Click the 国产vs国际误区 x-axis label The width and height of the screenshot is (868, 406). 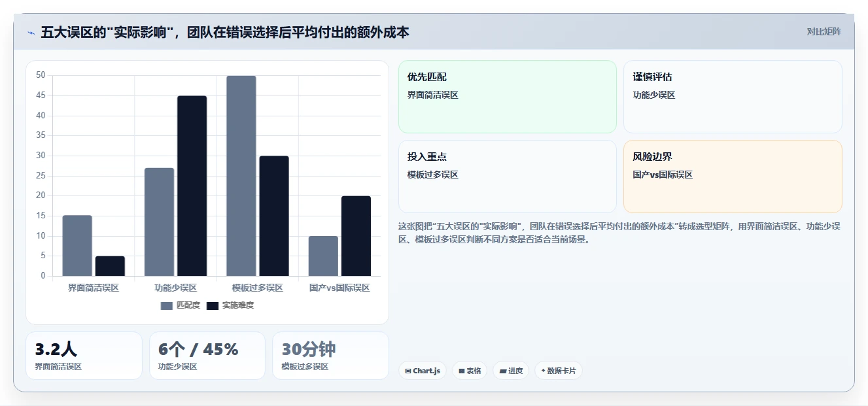coord(339,288)
